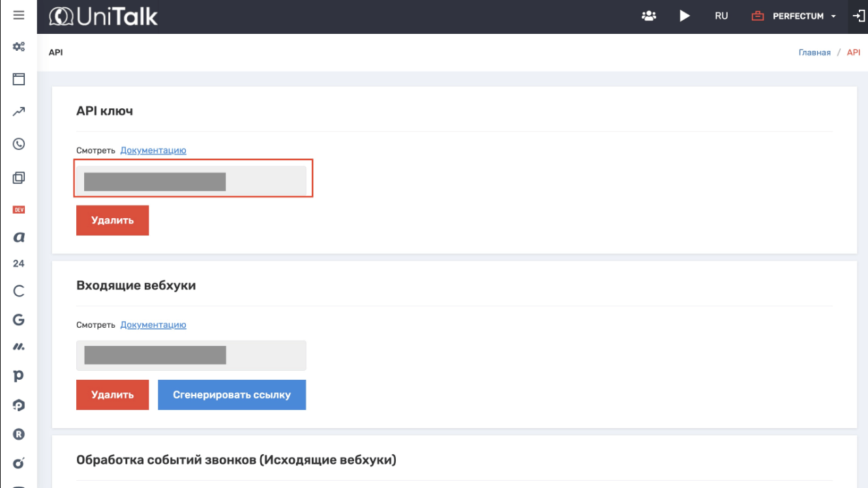This screenshot has height=488, width=868.
Task: Open Документацию link under API ключ
Action: 153,151
